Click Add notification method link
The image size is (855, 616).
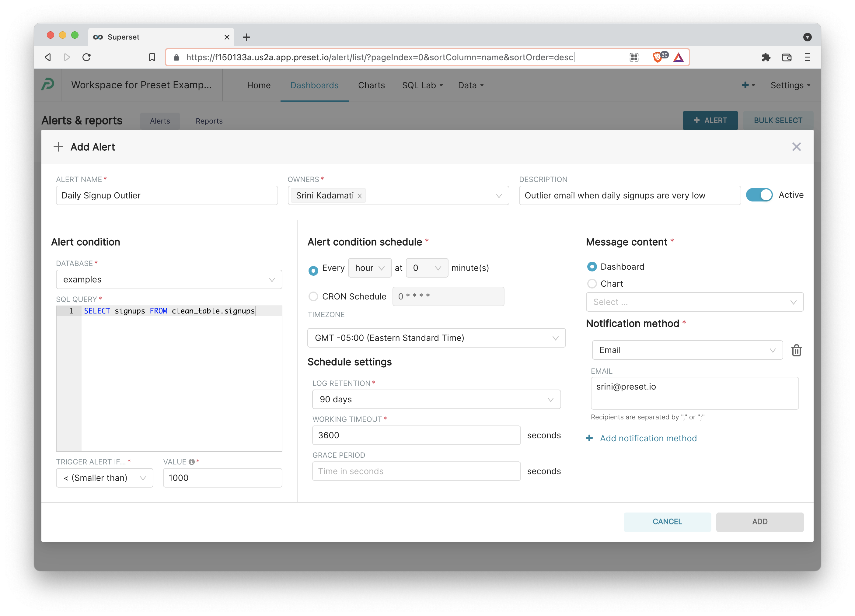(648, 438)
